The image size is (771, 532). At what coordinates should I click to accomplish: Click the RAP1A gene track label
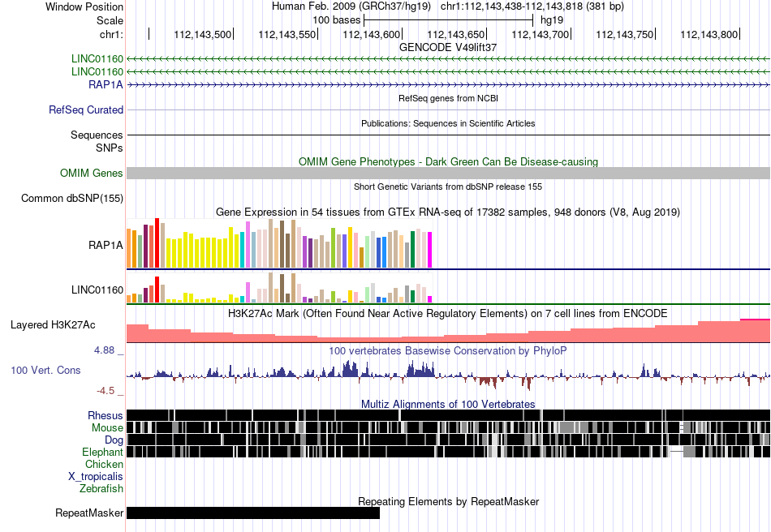(x=106, y=84)
